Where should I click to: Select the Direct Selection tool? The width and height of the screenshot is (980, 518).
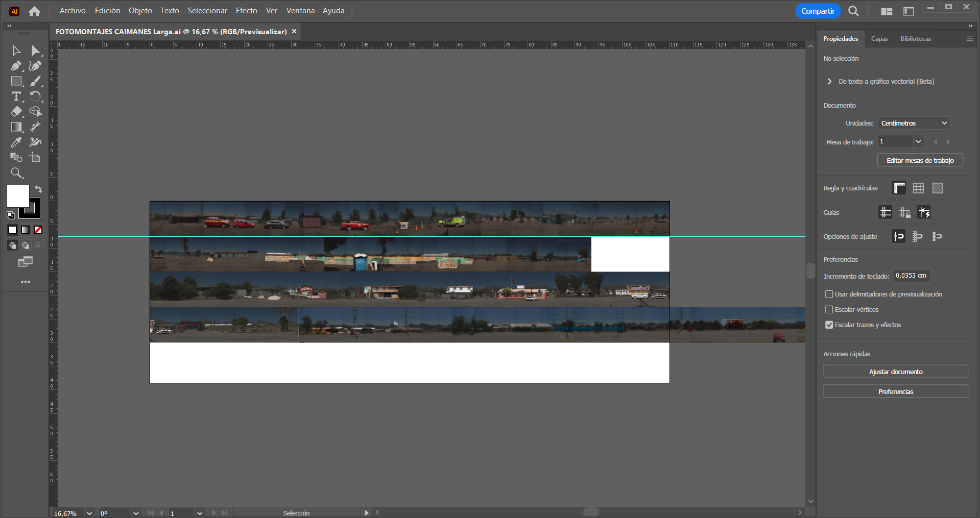point(35,51)
